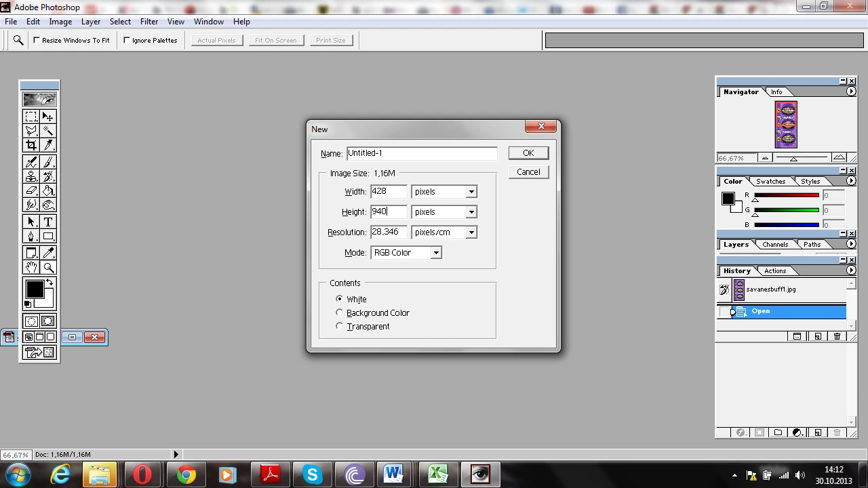Switch to the Channels tab
868x488 pixels.
(x=775, y=245)
